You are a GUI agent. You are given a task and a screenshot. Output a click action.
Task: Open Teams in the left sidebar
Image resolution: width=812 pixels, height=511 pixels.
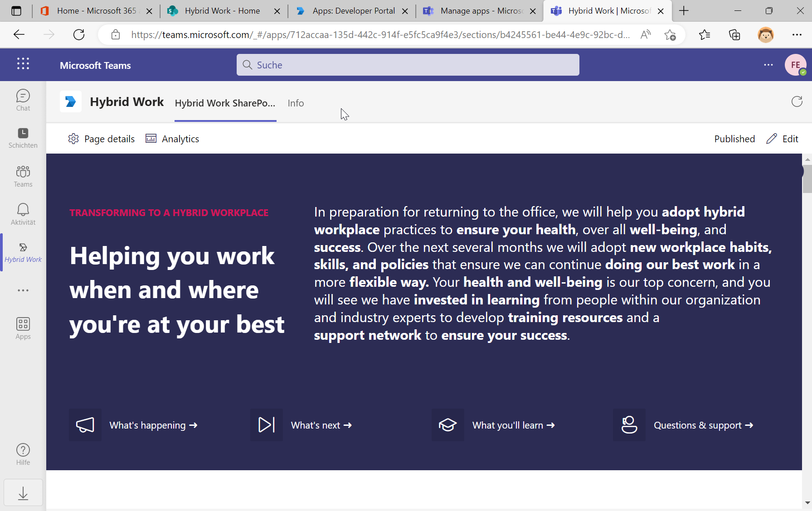(23, 176)
